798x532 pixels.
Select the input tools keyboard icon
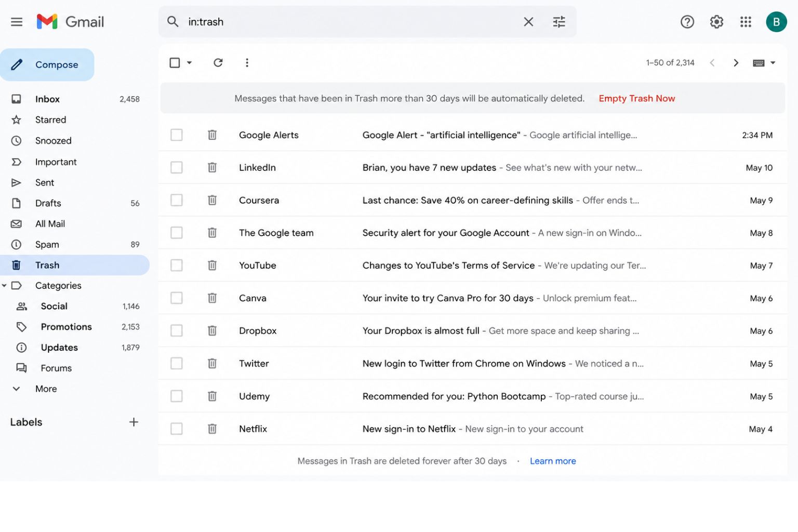click(759, 63)
